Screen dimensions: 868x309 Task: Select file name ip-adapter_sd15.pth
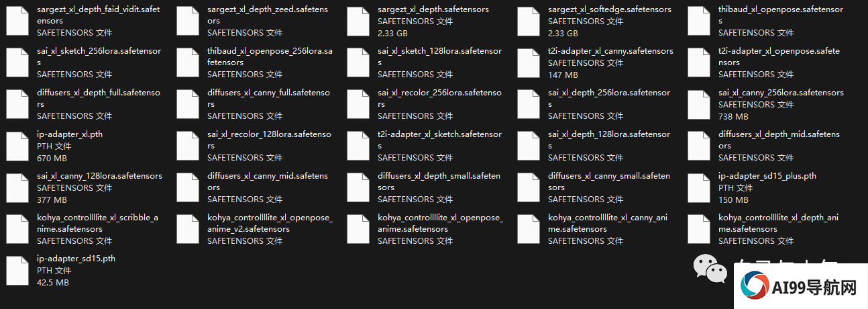pos(77,259)
